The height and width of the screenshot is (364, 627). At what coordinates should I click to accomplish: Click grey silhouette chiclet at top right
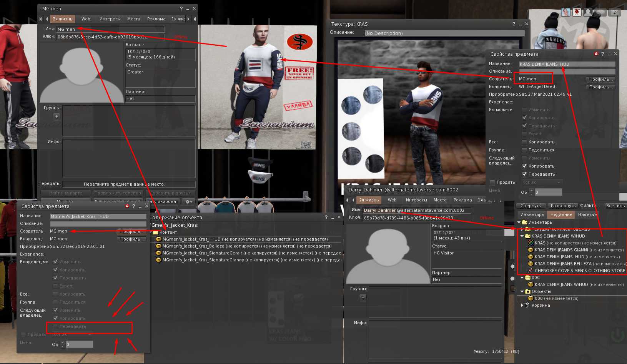click(x=588, y=12)
